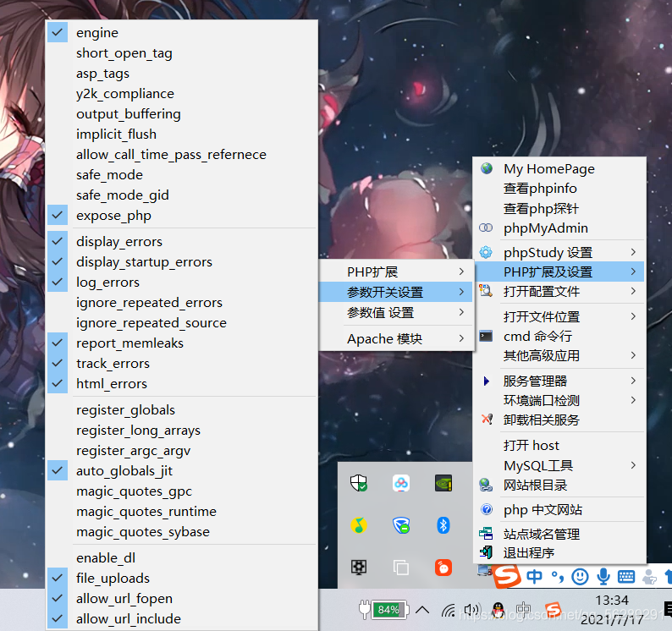The image size is (672, 631).
Task: Expand MySQL工具 submenu arrow
Action: (x=633, y=464)
